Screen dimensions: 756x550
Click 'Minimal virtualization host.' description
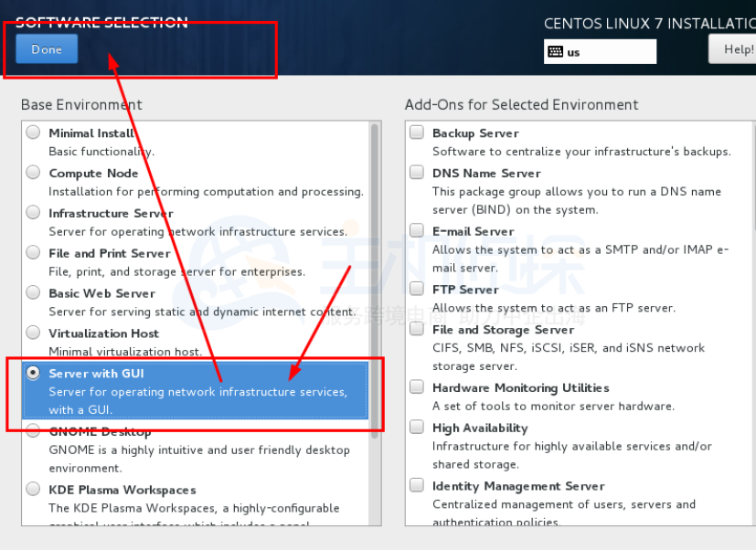coord(125,352)
